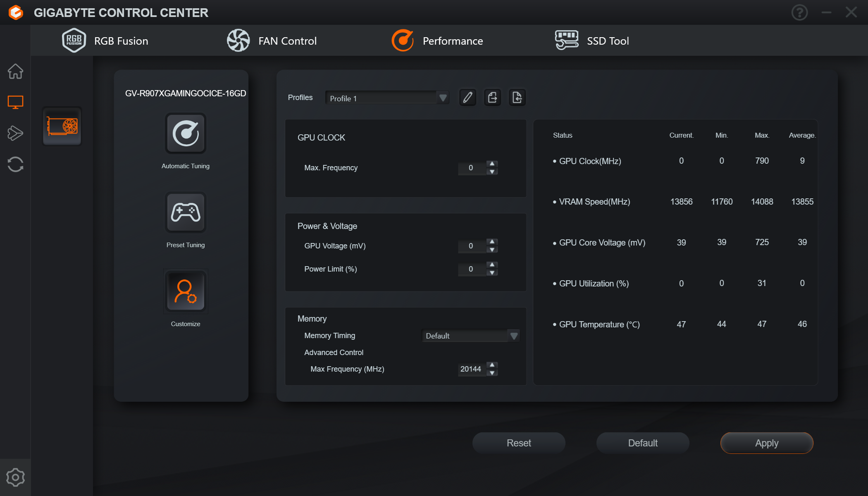
Task: Click the Apply button
Action: tap(767, 443)
